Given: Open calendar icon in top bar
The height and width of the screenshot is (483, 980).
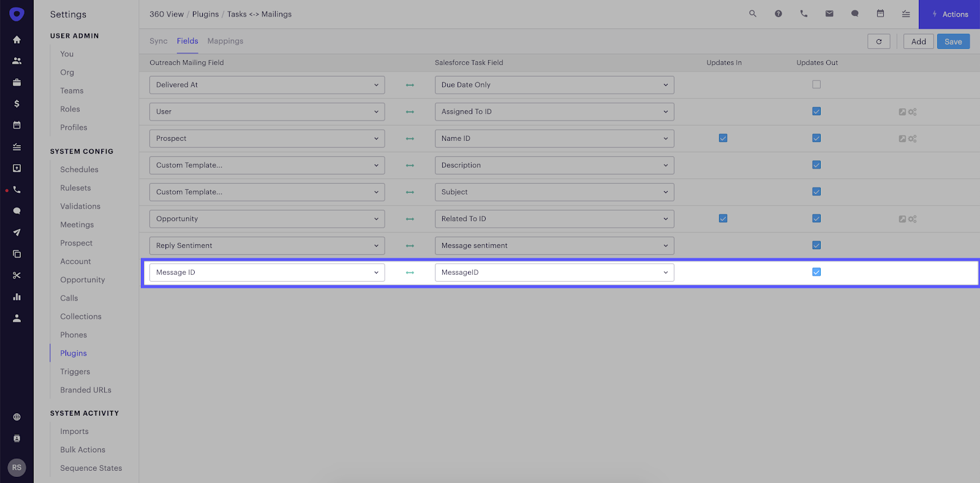Looking at the screenshot, I should [880, 13].
